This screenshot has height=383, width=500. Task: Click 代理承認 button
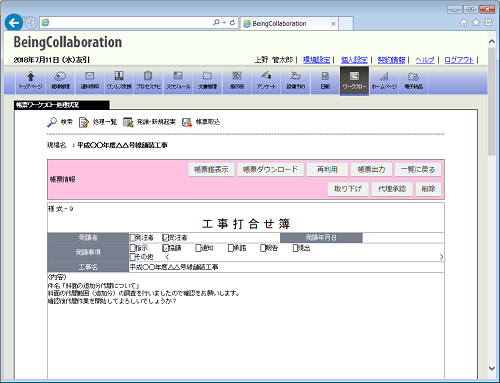[x=392, y=189]
